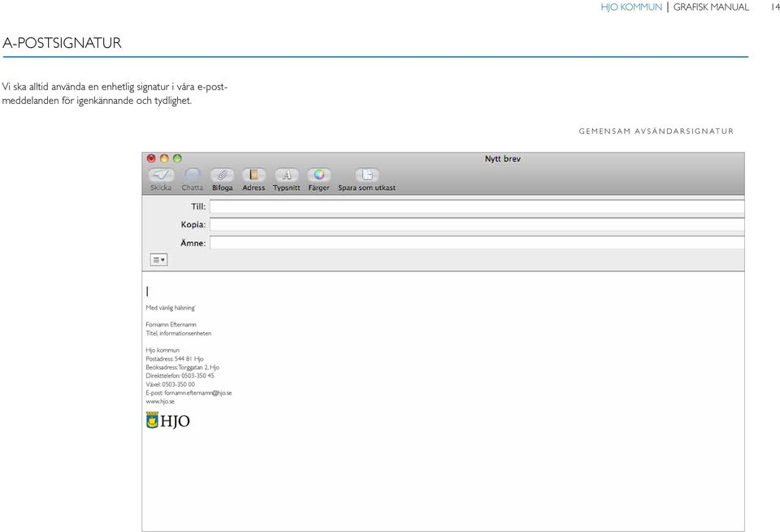Open the Färger color wheel icon
The width and height of the screenshot is (780, 532).
click(318, 175)
